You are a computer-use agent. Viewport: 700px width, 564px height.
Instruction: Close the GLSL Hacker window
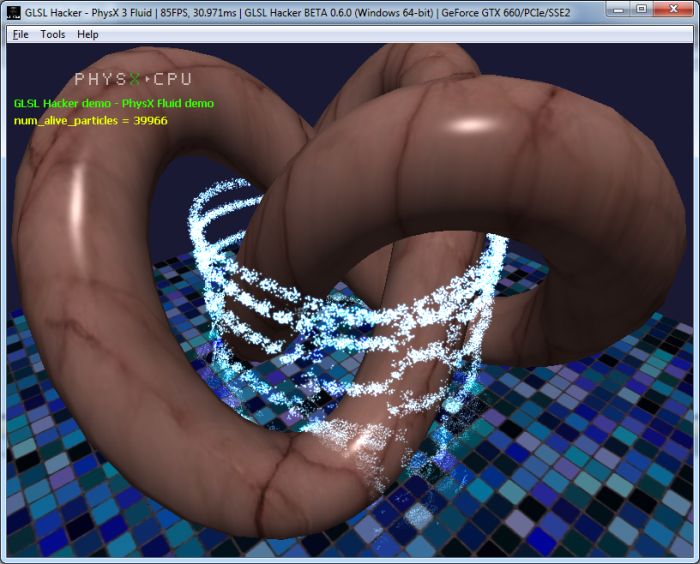(x=673, y=9)
